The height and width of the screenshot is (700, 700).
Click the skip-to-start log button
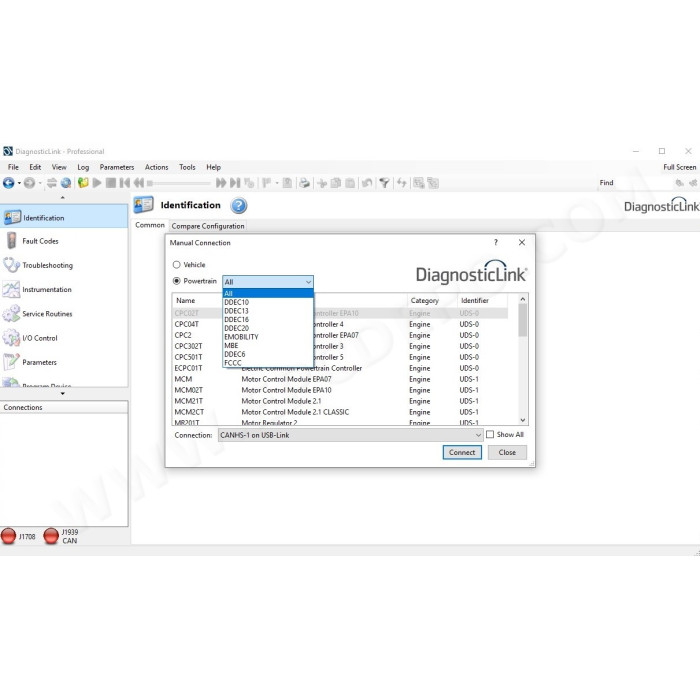[x=125, y=183]
